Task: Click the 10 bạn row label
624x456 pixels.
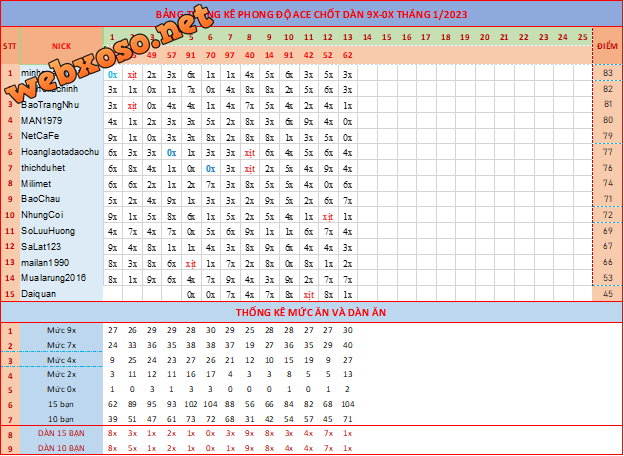Action: pyautogui.click(x=61, y=419)
